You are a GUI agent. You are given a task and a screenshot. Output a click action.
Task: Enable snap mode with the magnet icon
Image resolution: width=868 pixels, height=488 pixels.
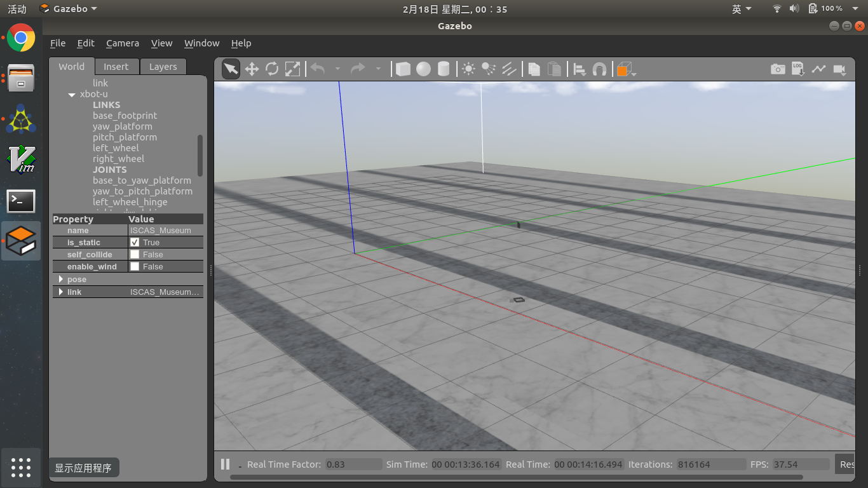tap(600, 69)
